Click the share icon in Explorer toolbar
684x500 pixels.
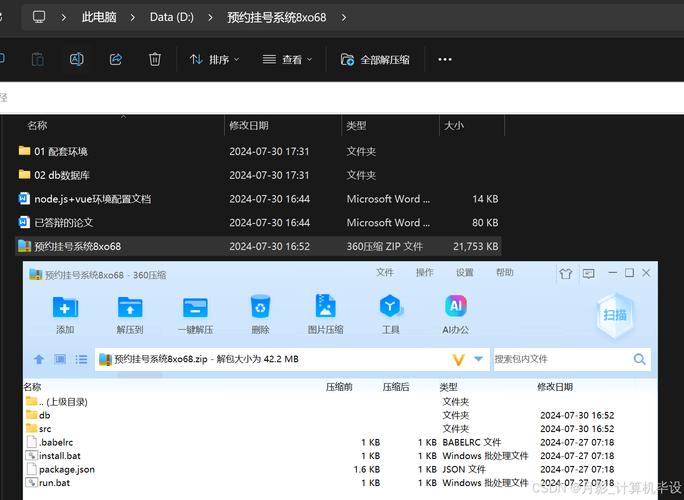pyautogui.click(x=116, y=59)
